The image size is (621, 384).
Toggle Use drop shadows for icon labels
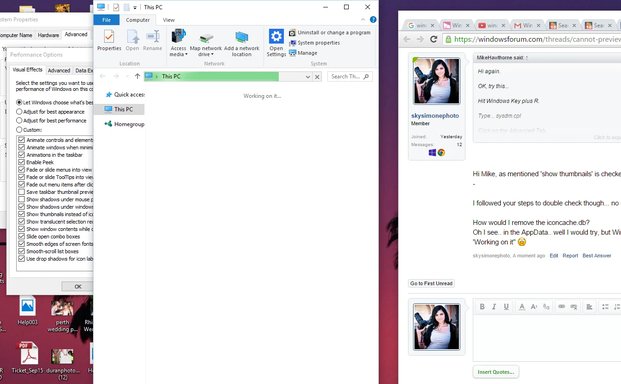click(21, 259)
